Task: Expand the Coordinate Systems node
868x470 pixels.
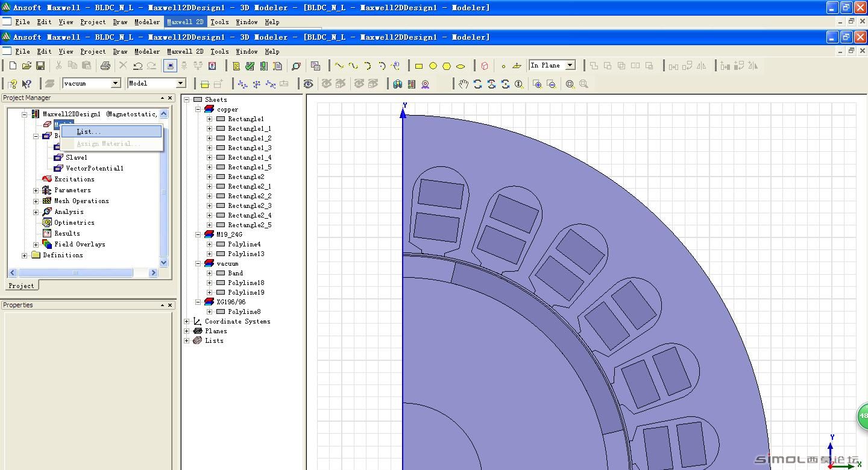Action: pyautogui.click(x=187, y=321)
